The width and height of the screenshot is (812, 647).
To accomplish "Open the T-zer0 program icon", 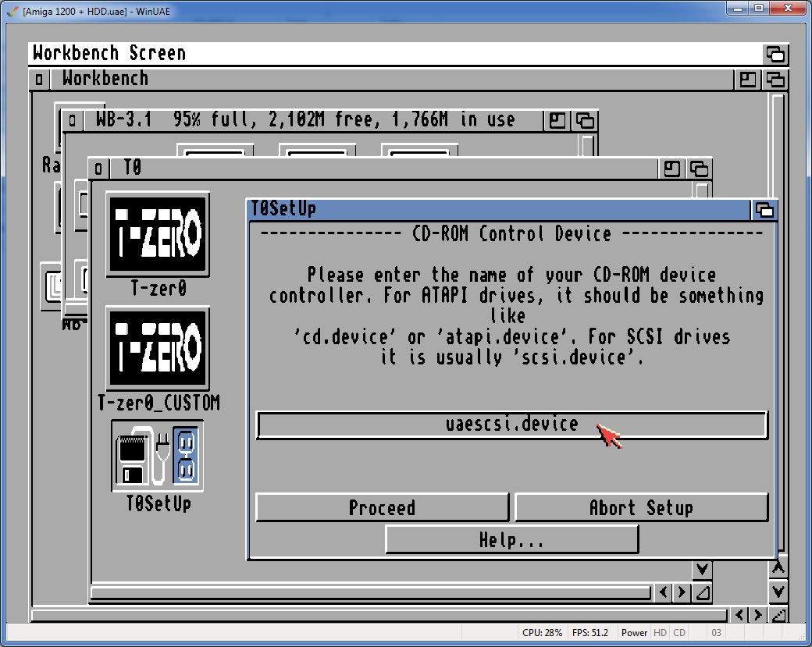I will click(158, 234).
